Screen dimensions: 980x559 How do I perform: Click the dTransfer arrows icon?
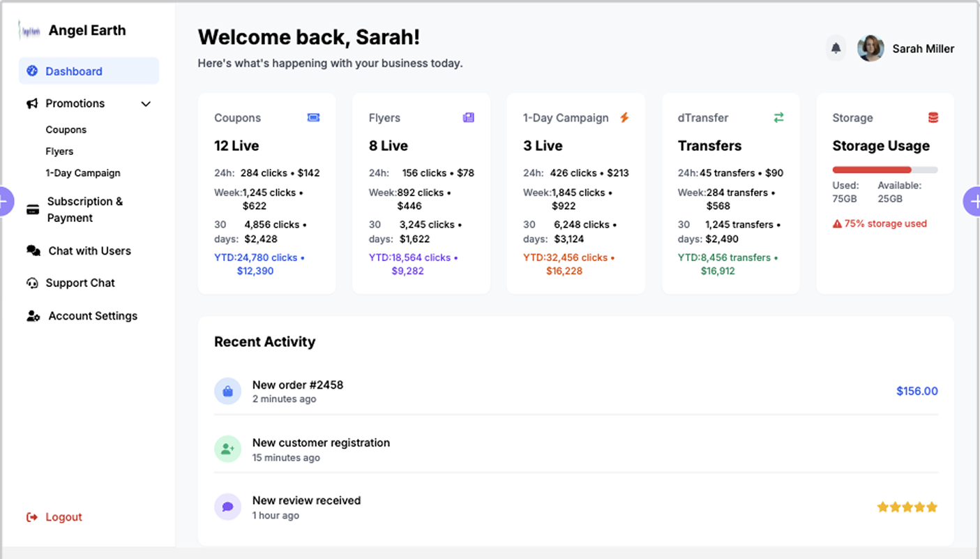point(778,118)
